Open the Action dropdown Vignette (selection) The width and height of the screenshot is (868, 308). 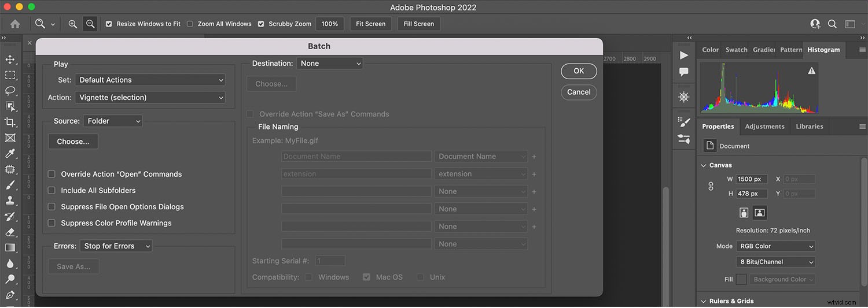(x=150, y=97)
